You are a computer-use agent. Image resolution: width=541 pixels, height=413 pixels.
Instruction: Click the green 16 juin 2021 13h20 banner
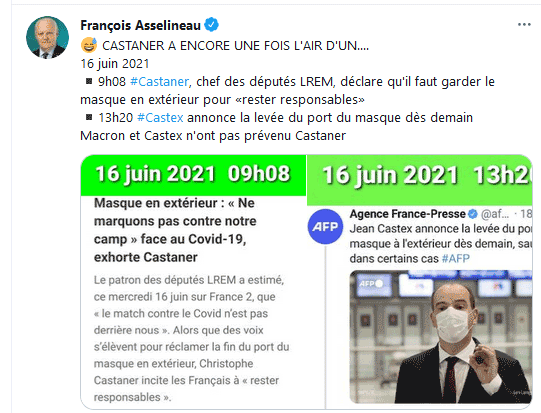(419, 179)
